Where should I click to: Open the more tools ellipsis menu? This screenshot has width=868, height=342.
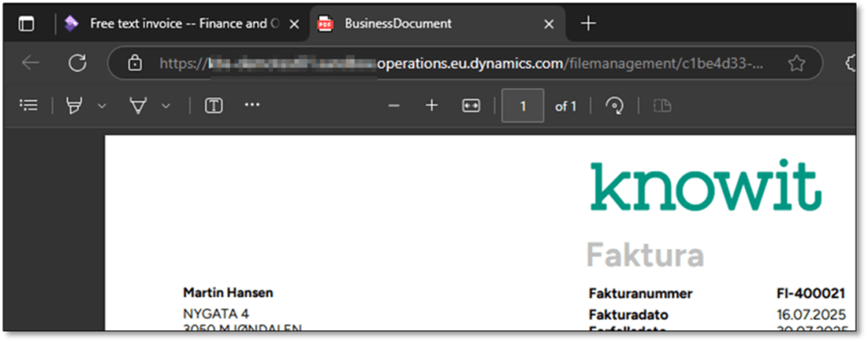[252, 105]
